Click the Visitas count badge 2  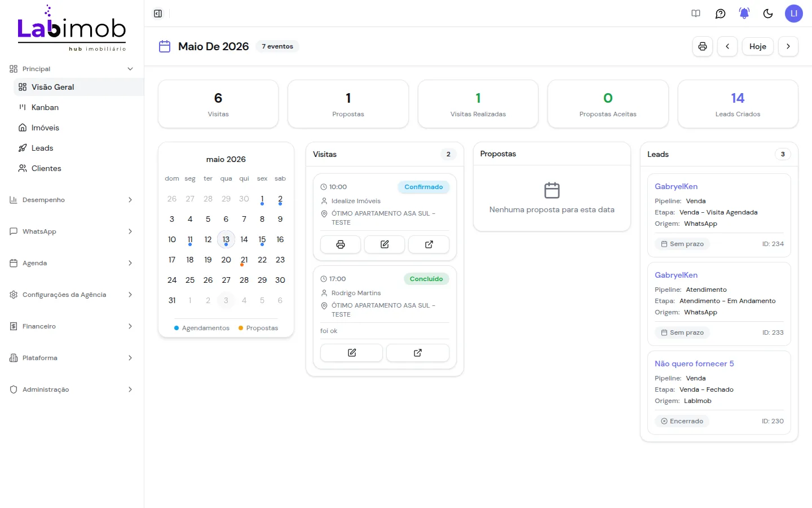(448, 154)
